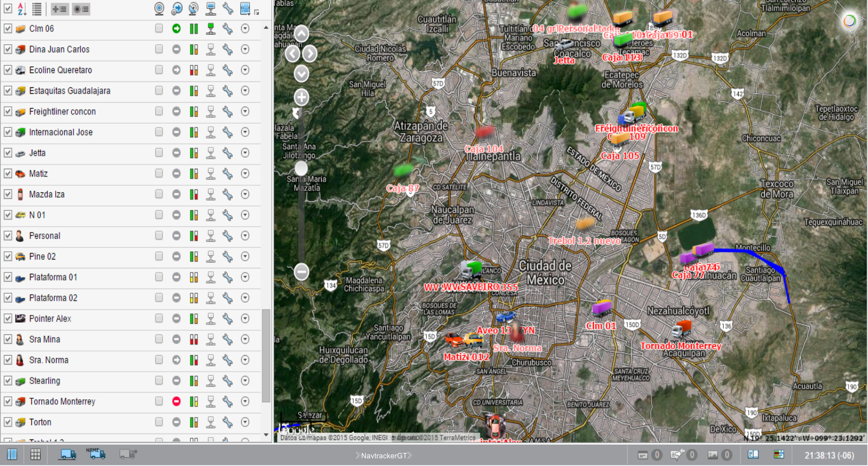Click the red stop icon for Tornado Monterrey

[176, 402]
